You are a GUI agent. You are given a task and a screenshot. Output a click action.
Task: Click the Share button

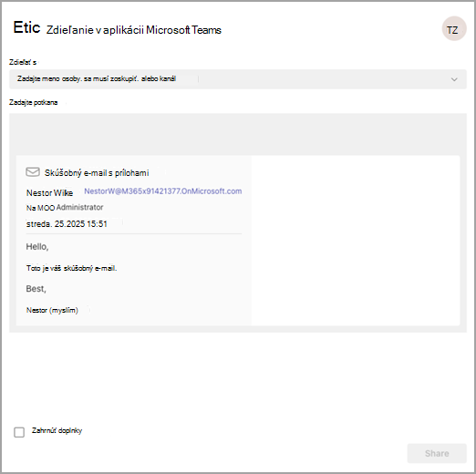click(437, 453)
